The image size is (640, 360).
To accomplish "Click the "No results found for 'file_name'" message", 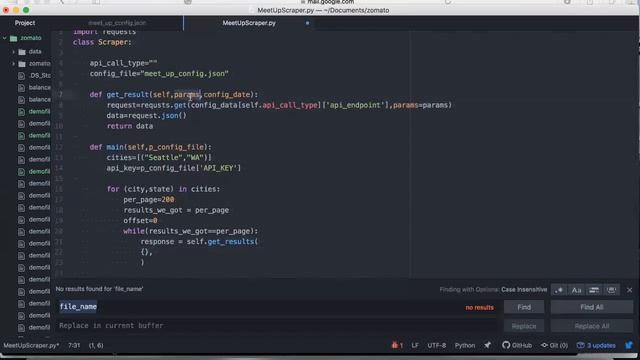I will 99,289.
